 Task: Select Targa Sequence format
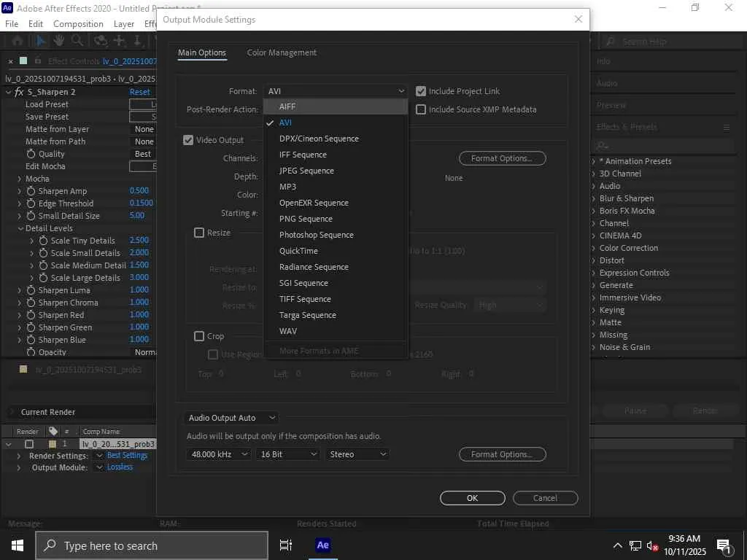(x=336, y=315)
